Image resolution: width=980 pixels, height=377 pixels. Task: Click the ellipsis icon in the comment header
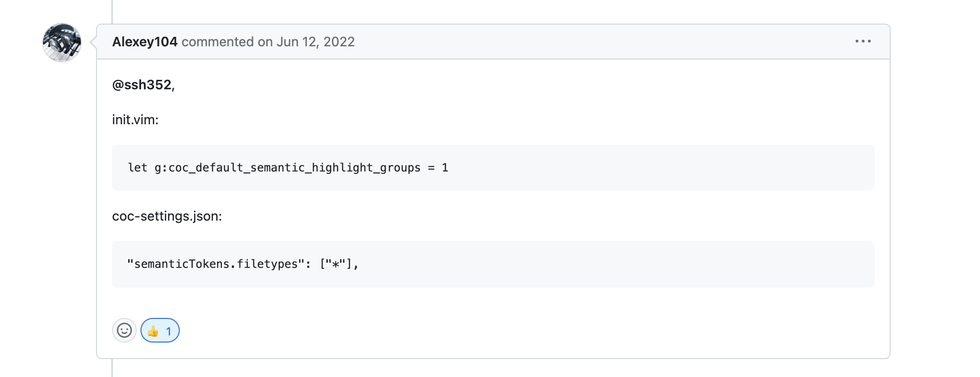(x=864, y=41)
